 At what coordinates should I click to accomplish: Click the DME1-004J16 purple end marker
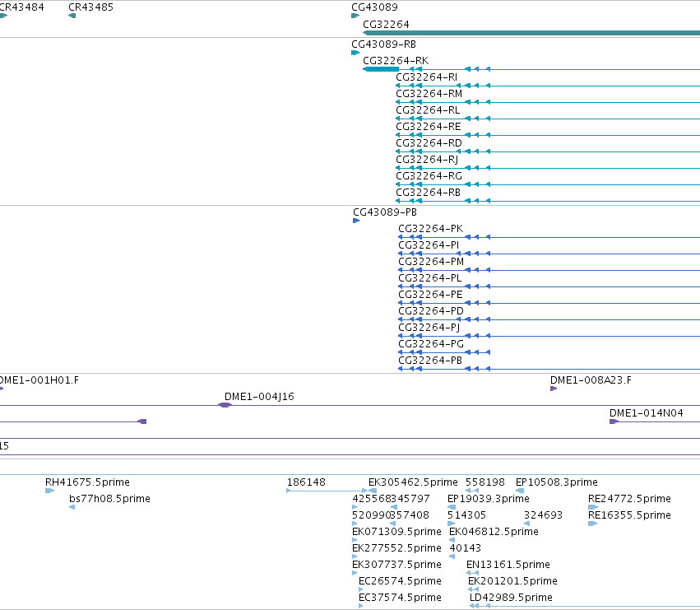225,405
